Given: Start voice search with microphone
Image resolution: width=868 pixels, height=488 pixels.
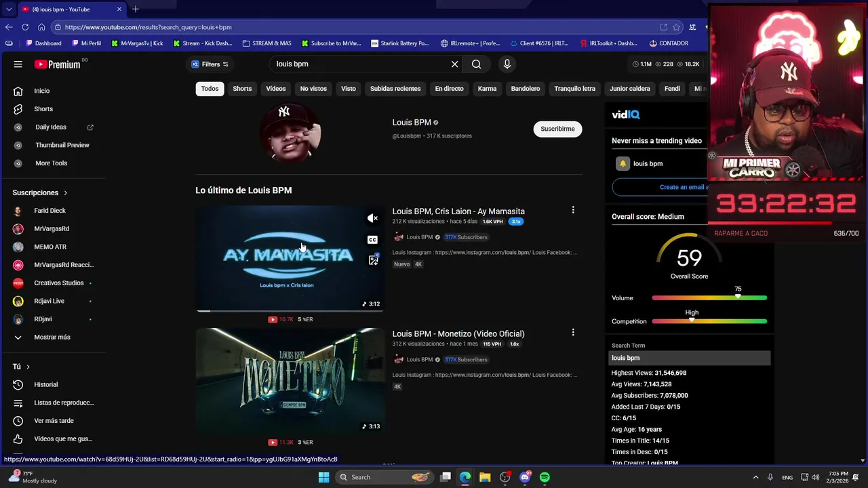Looking at the screenshot, I should point(507,64).
